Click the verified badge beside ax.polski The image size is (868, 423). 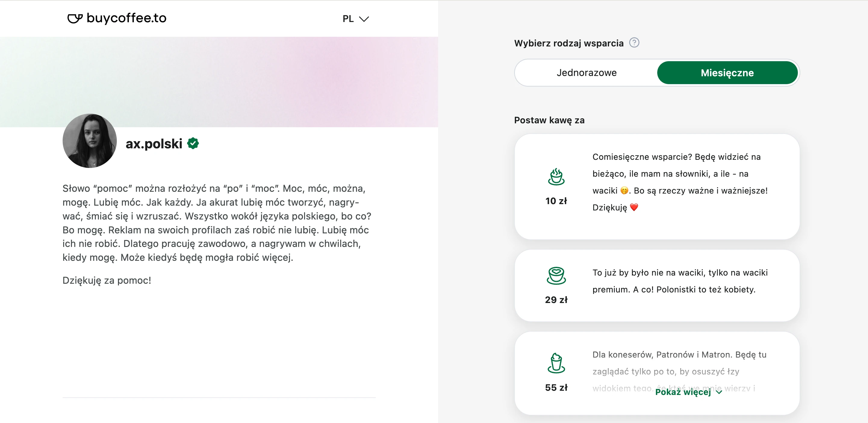click(x=193, y=143)
